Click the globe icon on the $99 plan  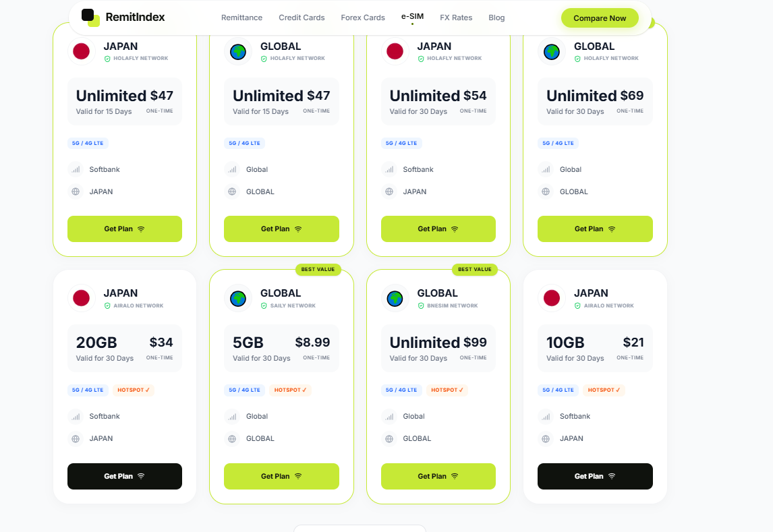tap(395, 298)
